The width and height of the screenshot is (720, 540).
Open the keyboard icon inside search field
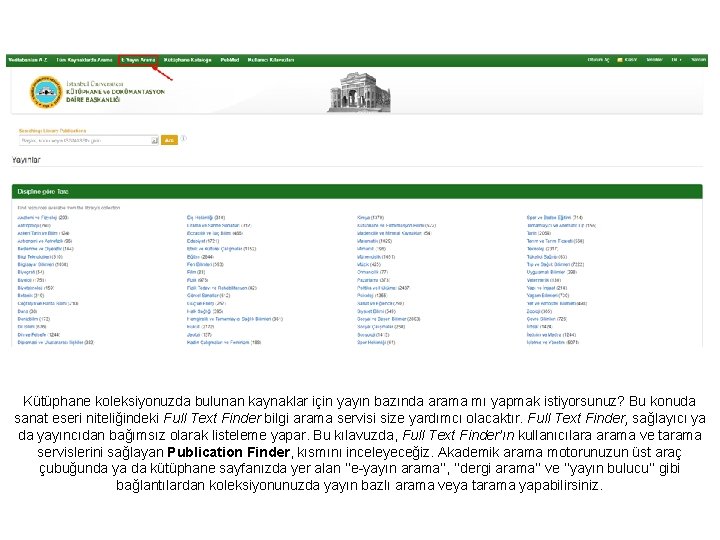pyautogui.click(x=155, y=141)
